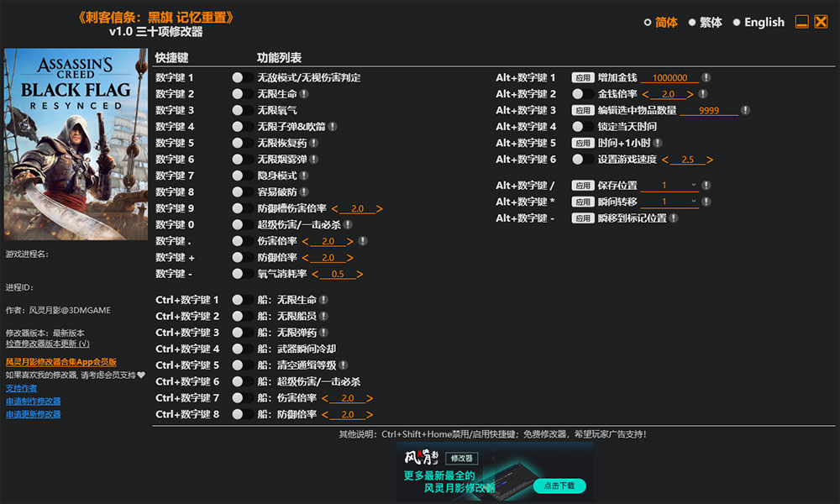
Task: Open 申请更新修改器 link
Action: point(34,414)
